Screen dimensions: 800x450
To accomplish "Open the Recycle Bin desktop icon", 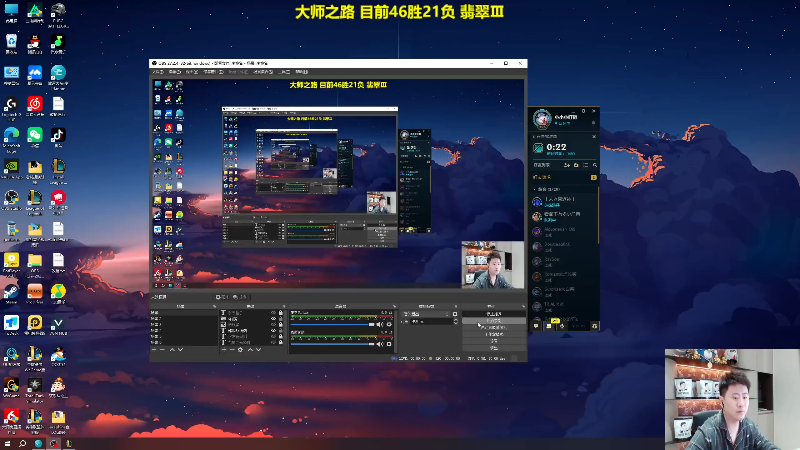I will point(11,42).
